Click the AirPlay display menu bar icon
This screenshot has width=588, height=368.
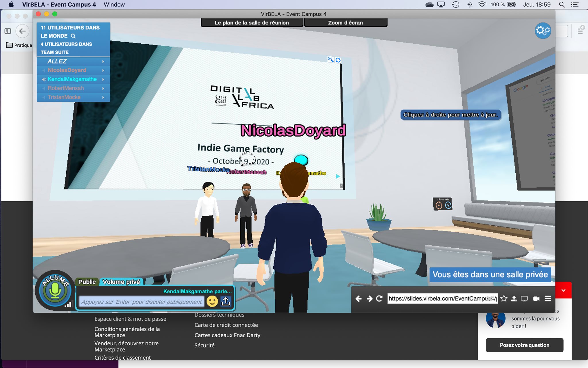coord(441,5)
